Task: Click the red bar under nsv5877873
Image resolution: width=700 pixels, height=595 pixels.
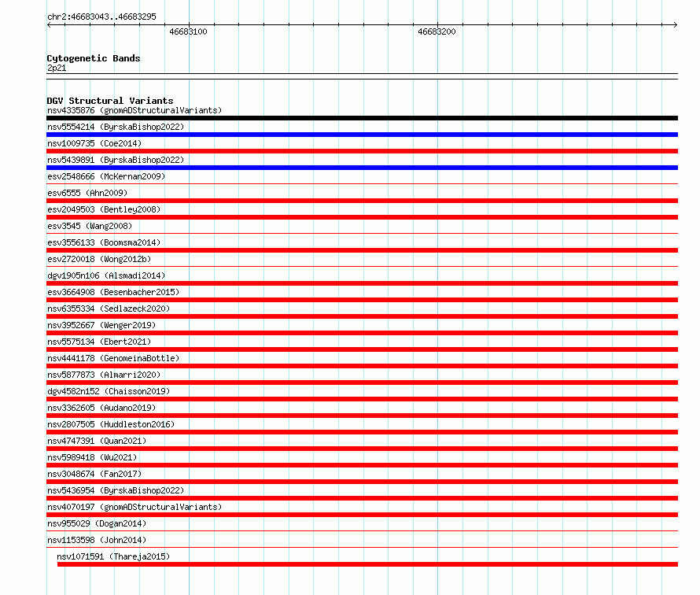Action: (362, 382)
